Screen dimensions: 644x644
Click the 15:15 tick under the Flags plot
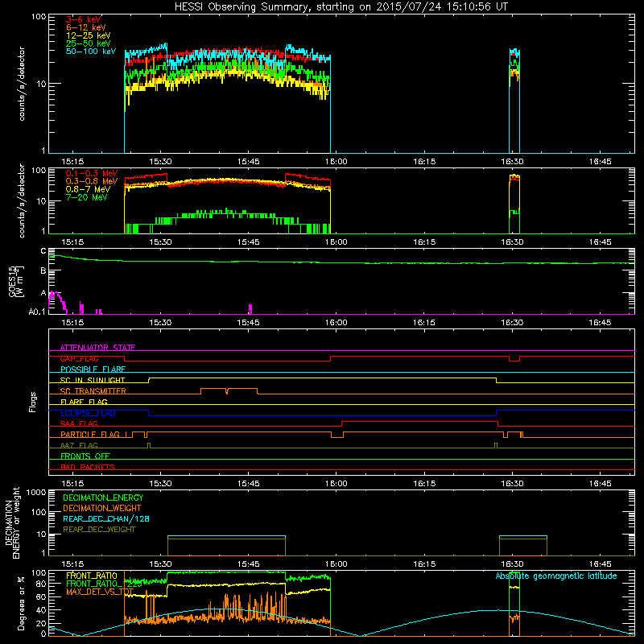[x=72, y=484]
